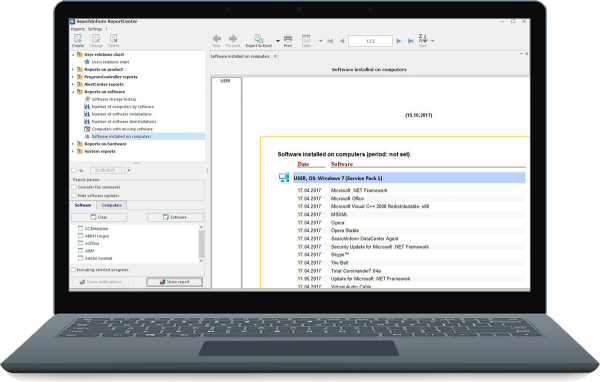The height and width of the screenshot is (382, 600).
Task: Click the Clear button
Action: click(x=99, y=217)
